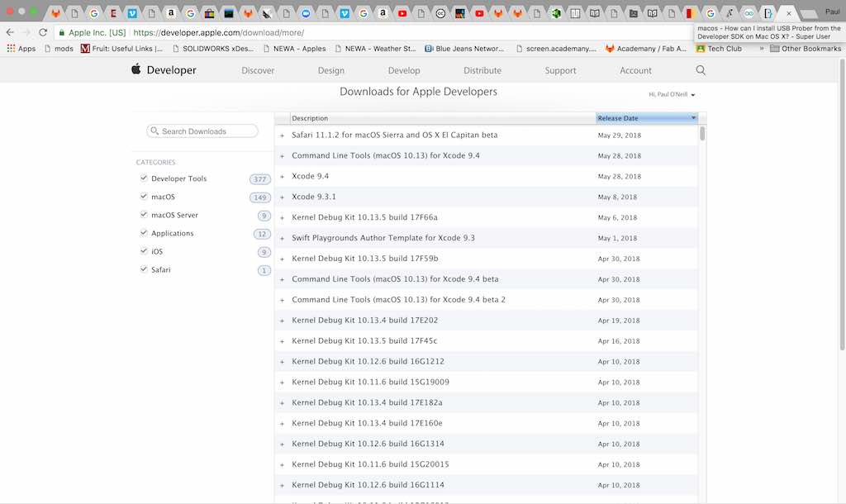
Task: Click the browser page vertical scrollbar
Action: 842,205
